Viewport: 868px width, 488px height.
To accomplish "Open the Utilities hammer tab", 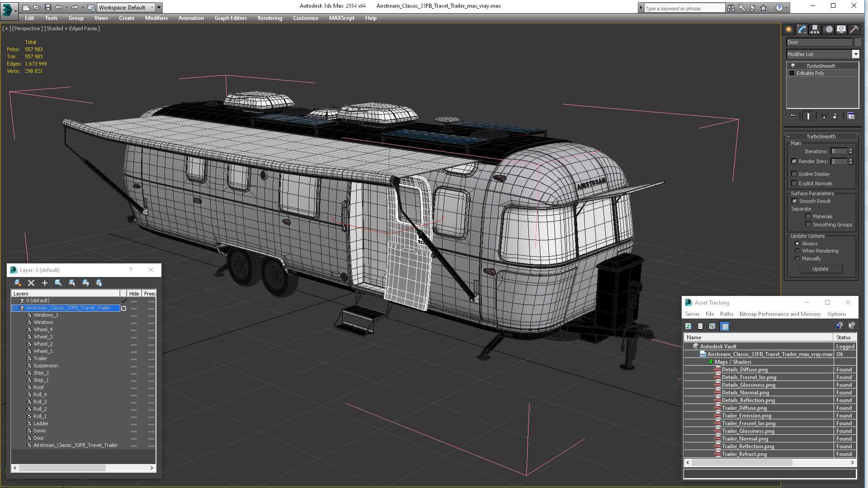I will (x=854, y=29).
